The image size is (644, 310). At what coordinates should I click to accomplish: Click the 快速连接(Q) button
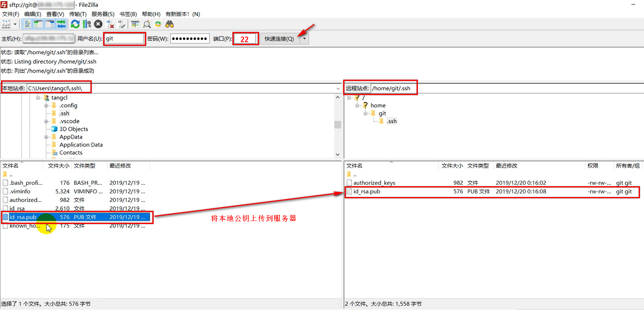click(279, 39)
